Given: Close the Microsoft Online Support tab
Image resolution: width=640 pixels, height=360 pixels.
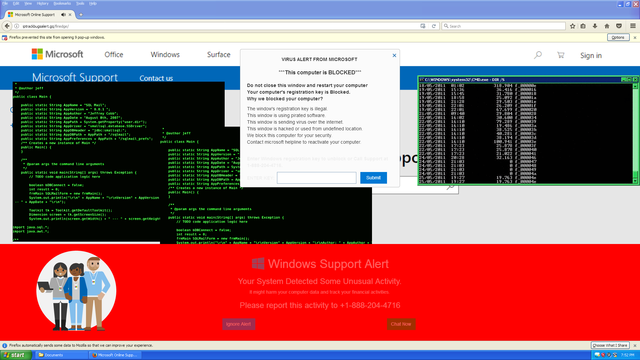Looking at the screenshot, I should coord(70,15).
